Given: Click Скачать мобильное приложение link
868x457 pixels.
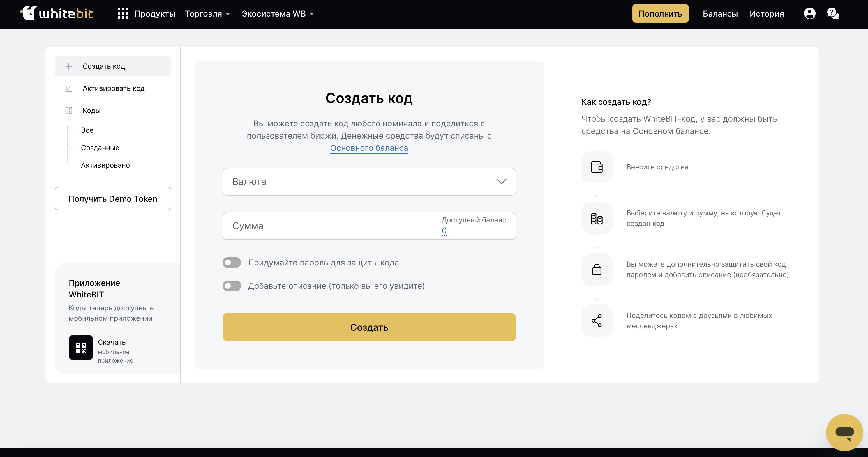Looking at the screenshot, I should click(115, 351).
